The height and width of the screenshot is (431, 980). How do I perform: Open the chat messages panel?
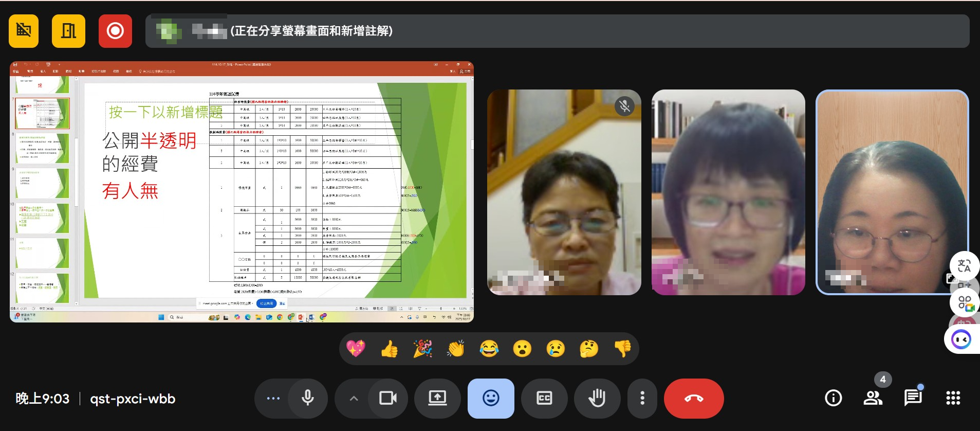tap(913, 398)
